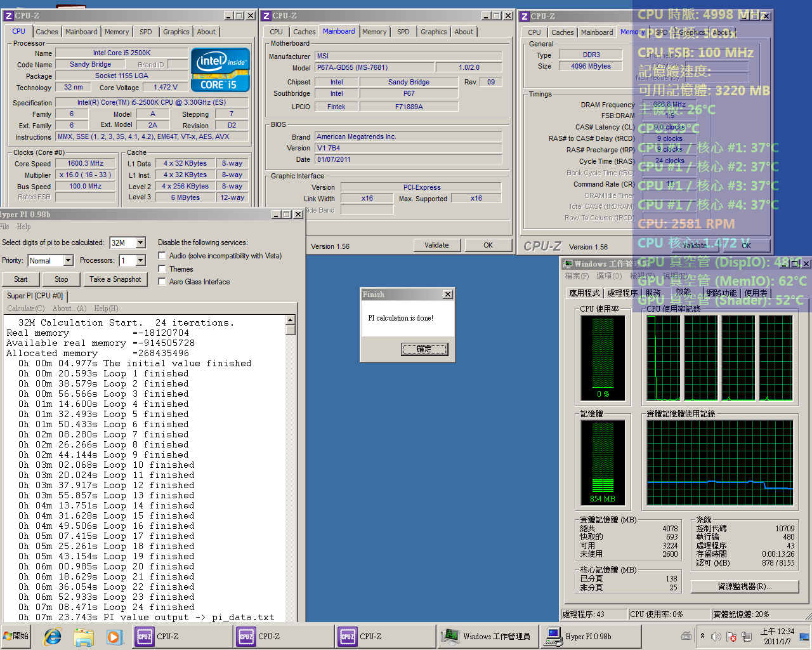Click the physical memory usage history graph
Image resolution: width=812 pixels, height=650 pixels.
tap(720, 463)
